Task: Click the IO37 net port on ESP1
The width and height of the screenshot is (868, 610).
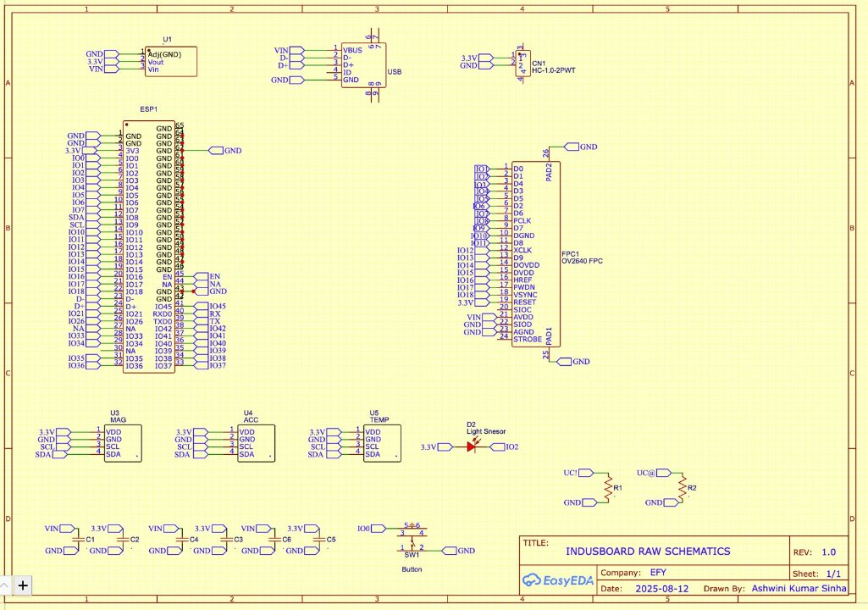Action: point(210,366)
